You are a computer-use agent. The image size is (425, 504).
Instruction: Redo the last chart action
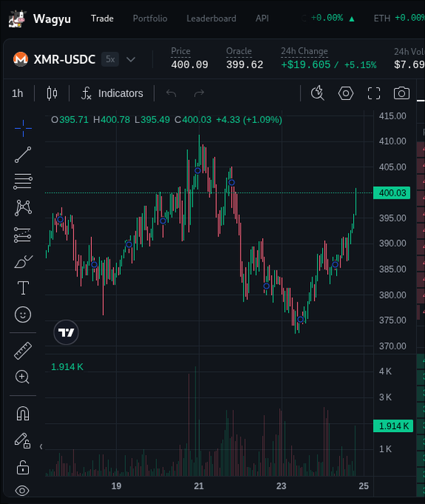(x=199, y=93)
